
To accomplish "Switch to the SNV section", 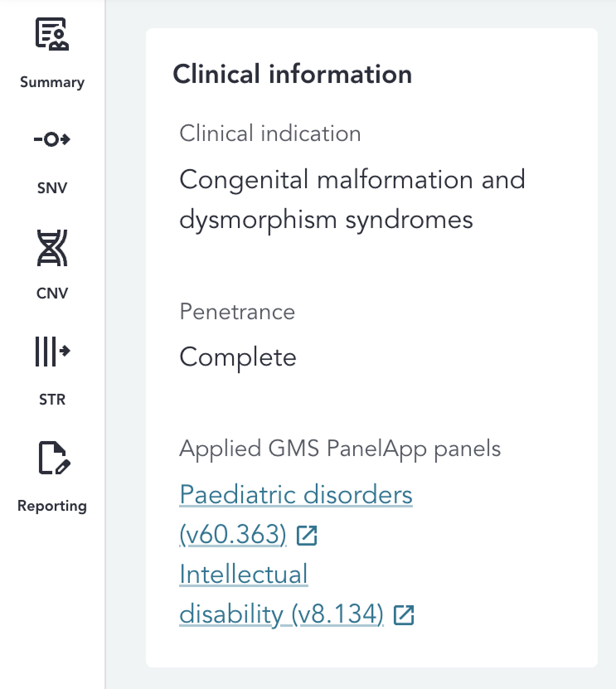I will (x=51, y=188).
